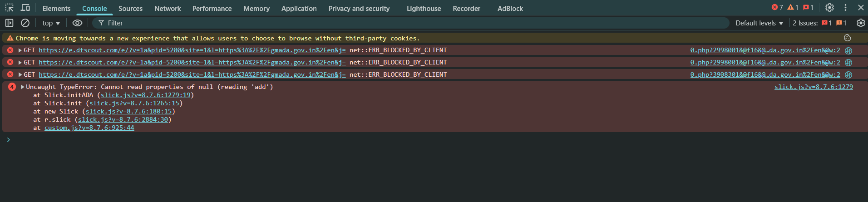This screenshot has height=202, width=868.
Task: Switch to the Console tab
Action: [x=94, y=8]
